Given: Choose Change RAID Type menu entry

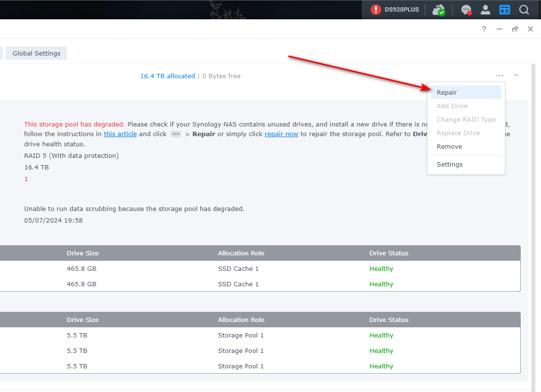Looking at the screenshot, I should (x=466, y=119).
